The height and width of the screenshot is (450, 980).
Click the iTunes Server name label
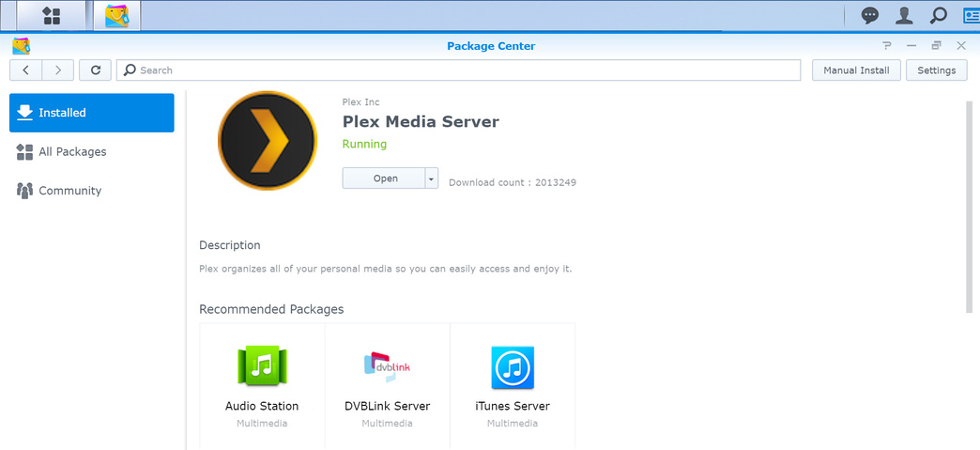[513, 406]
